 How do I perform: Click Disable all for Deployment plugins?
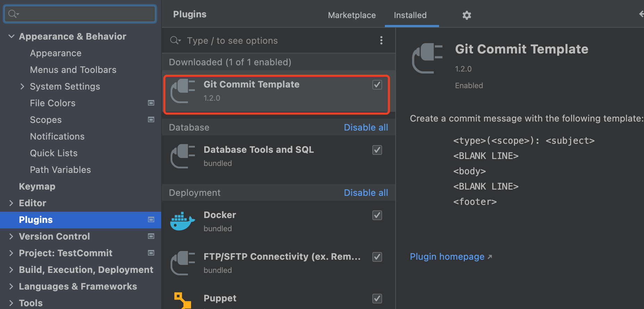pyautogui.click(x=365, y=193)
